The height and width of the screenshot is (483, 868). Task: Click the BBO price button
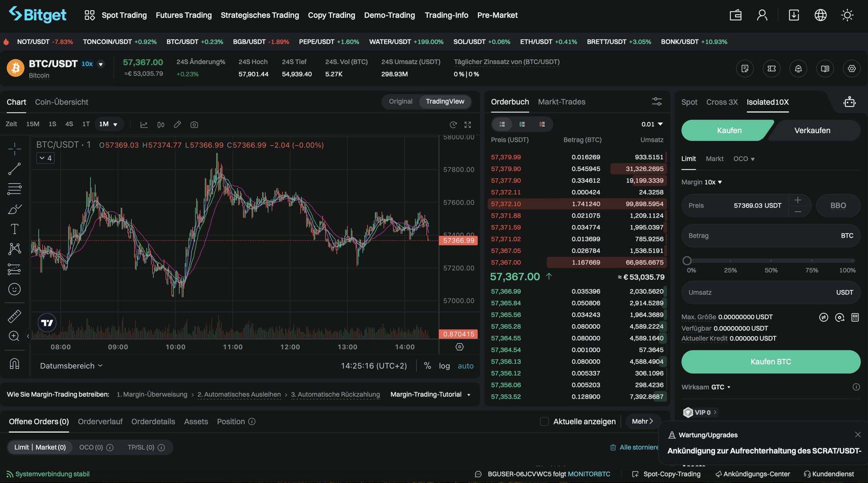click(838, 205)
